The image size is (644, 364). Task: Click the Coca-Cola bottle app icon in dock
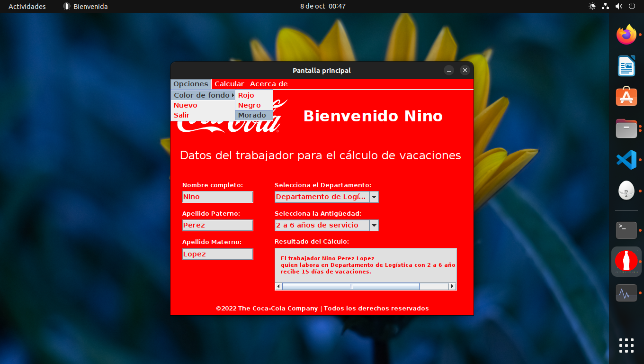click(x=626, y=262)
